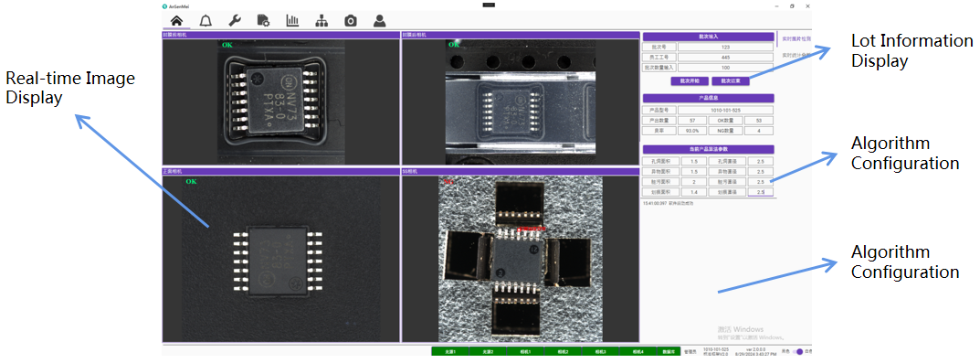Click the green 相机1 status button
The width and height of the screenshot is (980, 363).
click(x=525, y=352)
